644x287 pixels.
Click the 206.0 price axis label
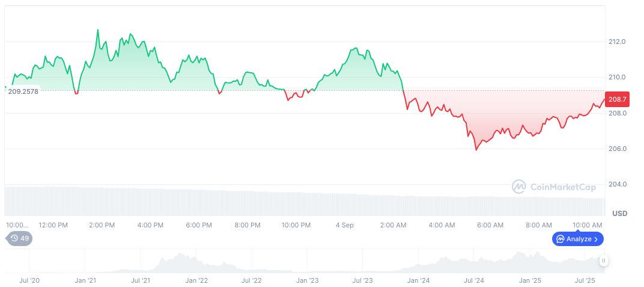pyautogui.click(x=618, y=149)
